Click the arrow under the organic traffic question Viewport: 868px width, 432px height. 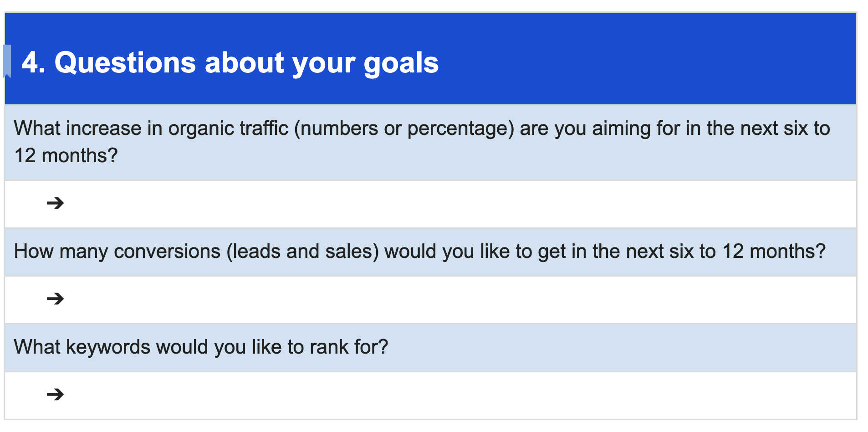pyautogui.click(x=55, y=203)
